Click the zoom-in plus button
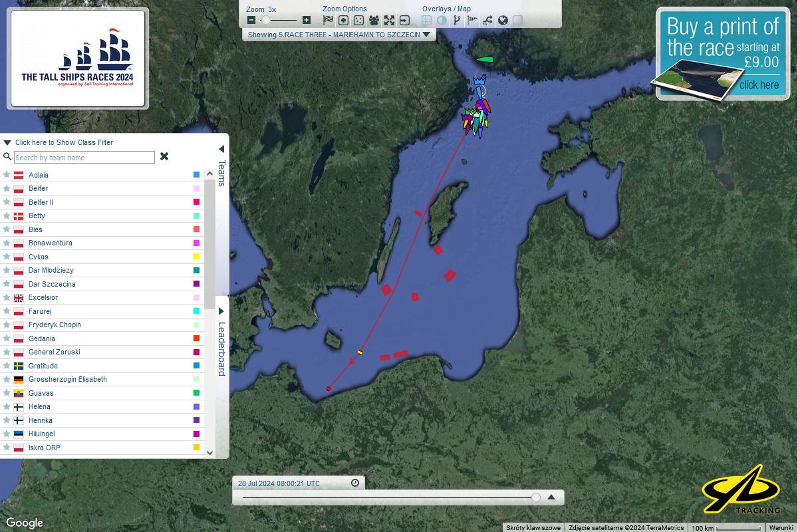Screen dimensions: 798x532 [306, 21]
